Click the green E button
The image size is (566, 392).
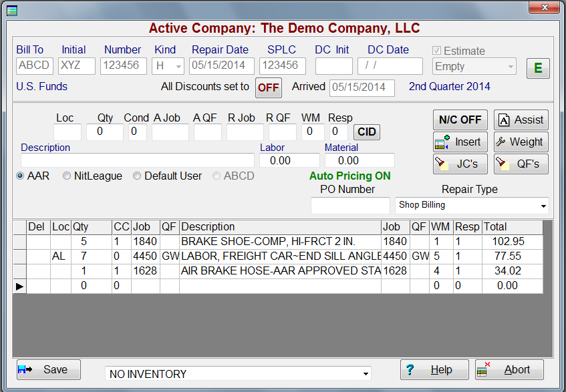pos(538,68)
